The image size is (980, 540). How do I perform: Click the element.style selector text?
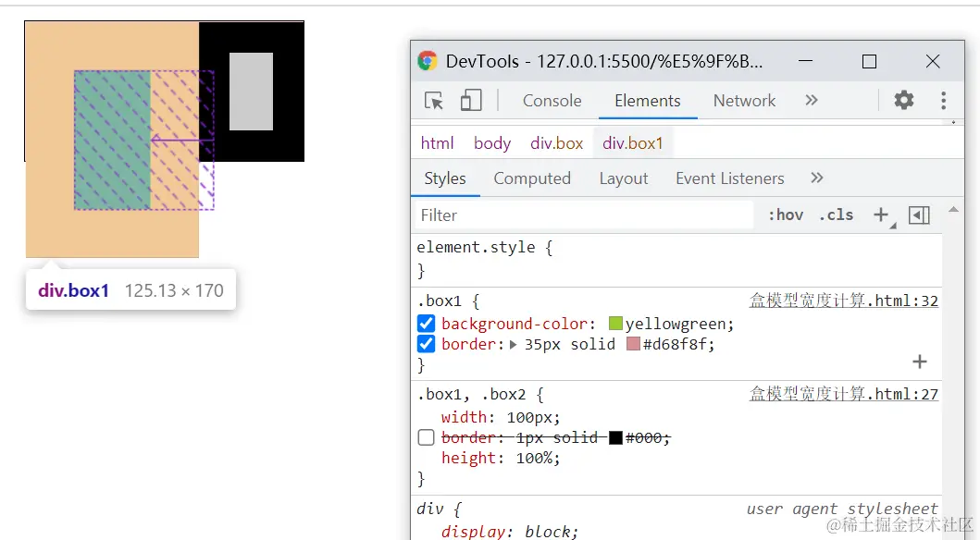coord(476,247)
